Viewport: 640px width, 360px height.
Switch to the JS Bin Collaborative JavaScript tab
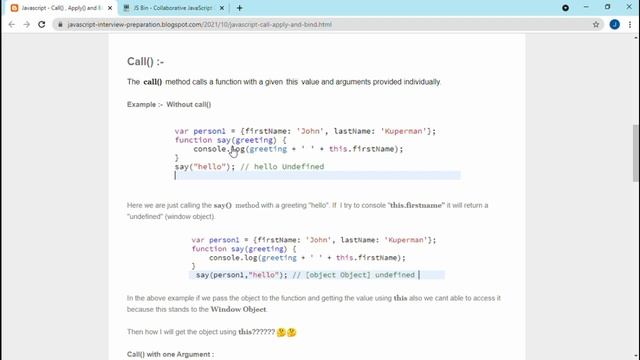click(x=173, y=8)
